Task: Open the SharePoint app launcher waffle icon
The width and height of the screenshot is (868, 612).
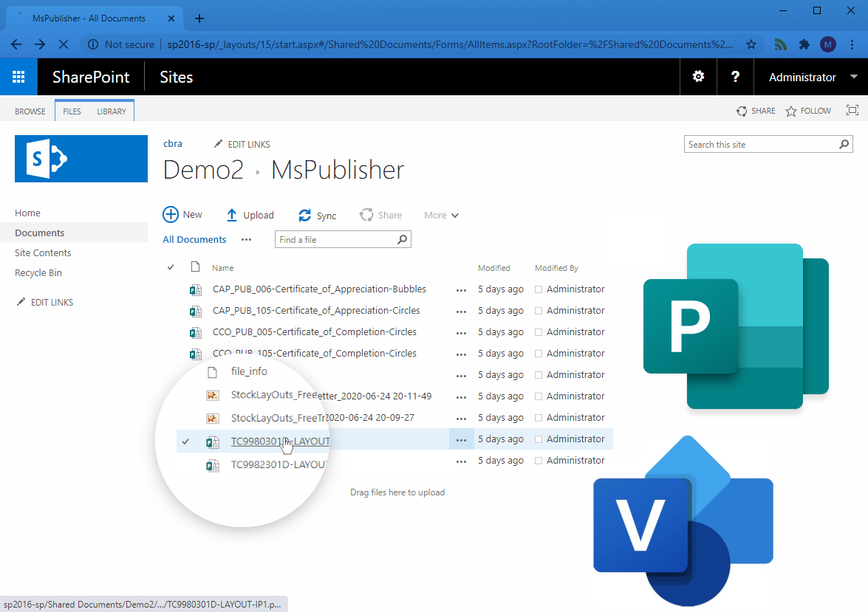Action: coord(18,77)
